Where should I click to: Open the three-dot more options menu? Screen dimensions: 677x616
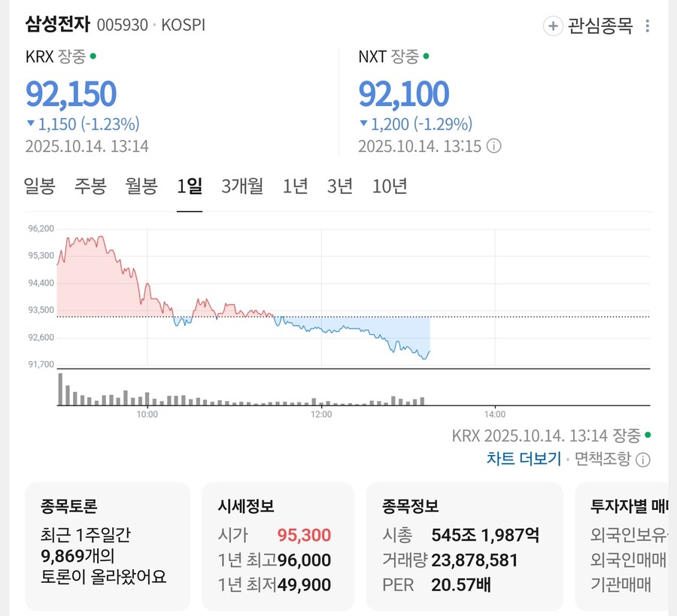coord(647,26)
